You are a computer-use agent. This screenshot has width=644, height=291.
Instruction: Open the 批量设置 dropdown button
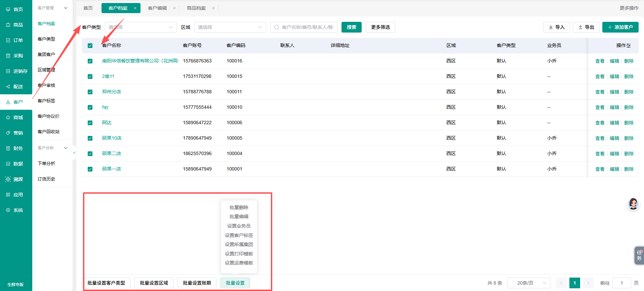235,283
